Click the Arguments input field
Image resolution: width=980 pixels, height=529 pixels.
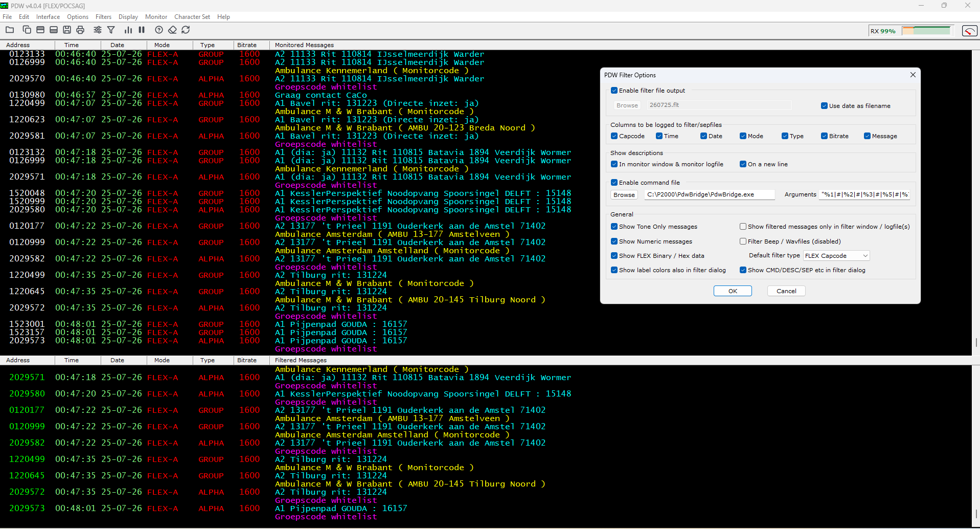[x=865, y=194]
